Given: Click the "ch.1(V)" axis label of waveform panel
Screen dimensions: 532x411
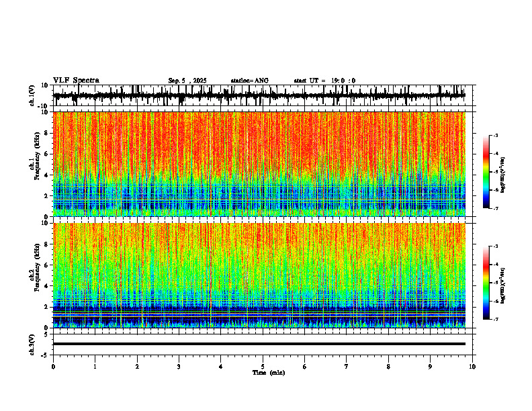Looking at the screenshot, I should pyautogui.click(x=32, y=95).
